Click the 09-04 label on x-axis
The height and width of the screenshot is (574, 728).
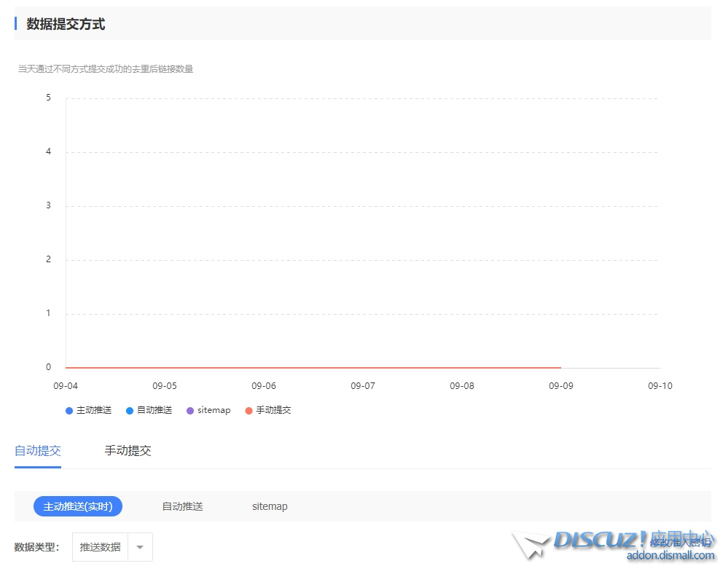(x=66, y=386)
